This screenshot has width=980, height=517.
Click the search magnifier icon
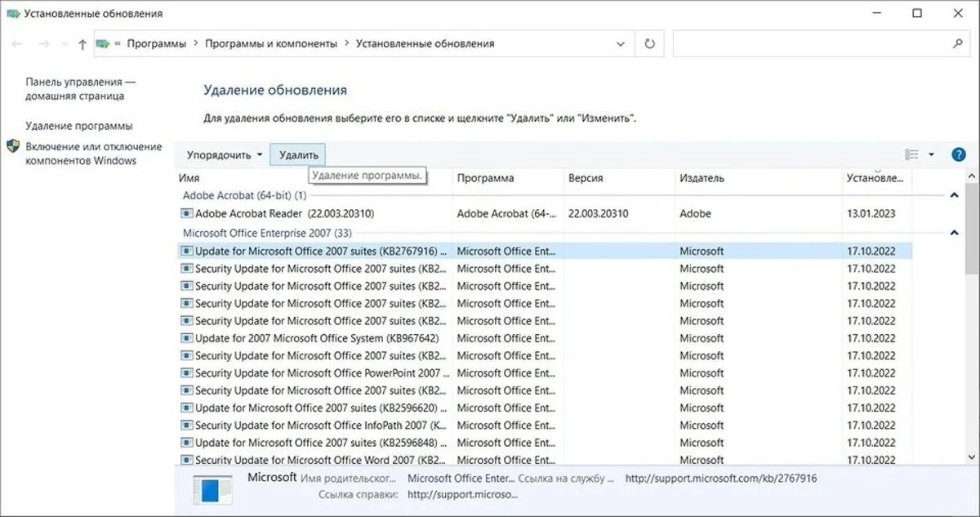[x=958, y=43]
